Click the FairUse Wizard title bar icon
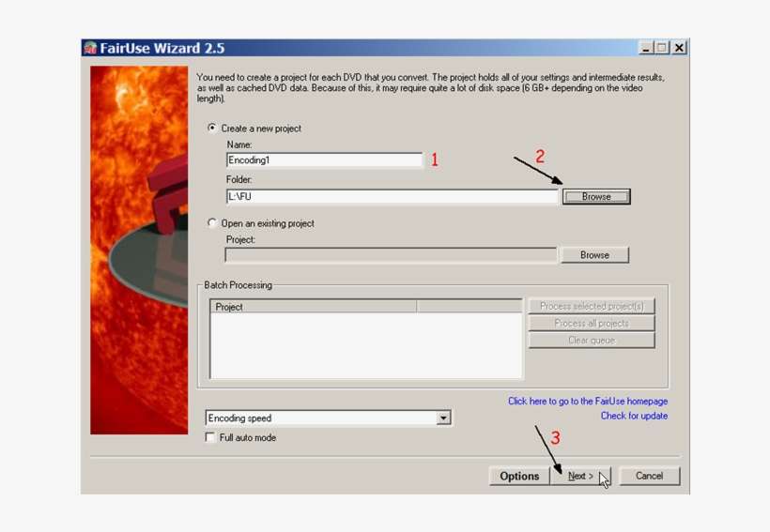This screenshot has width=770, height=532. [x=90, y=48]
